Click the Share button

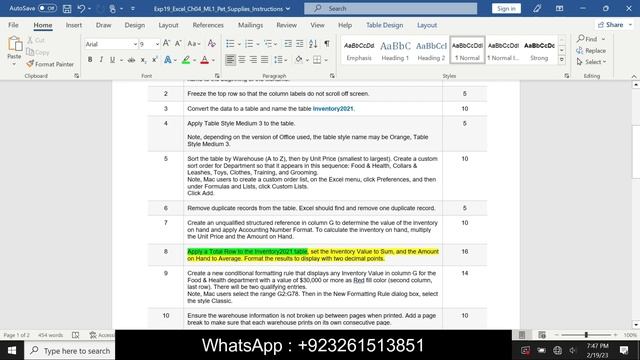tap(614, 25)
